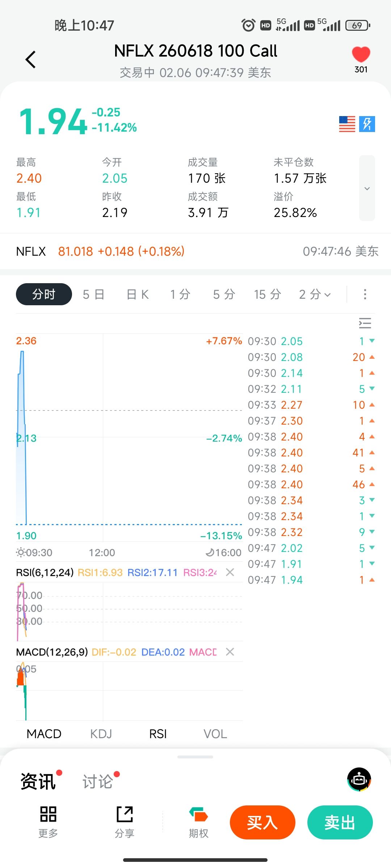Open the 2分 interval dropdown

point(315,294)
